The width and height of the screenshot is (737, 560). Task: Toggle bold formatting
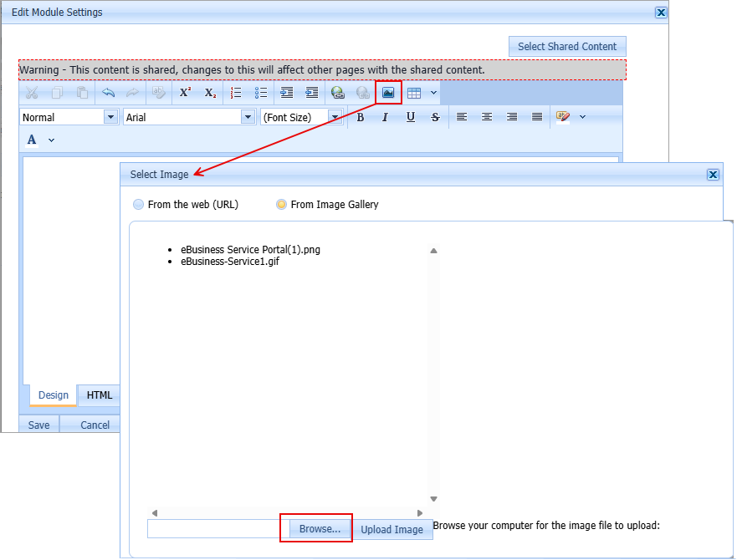click(x=361, y=117)
